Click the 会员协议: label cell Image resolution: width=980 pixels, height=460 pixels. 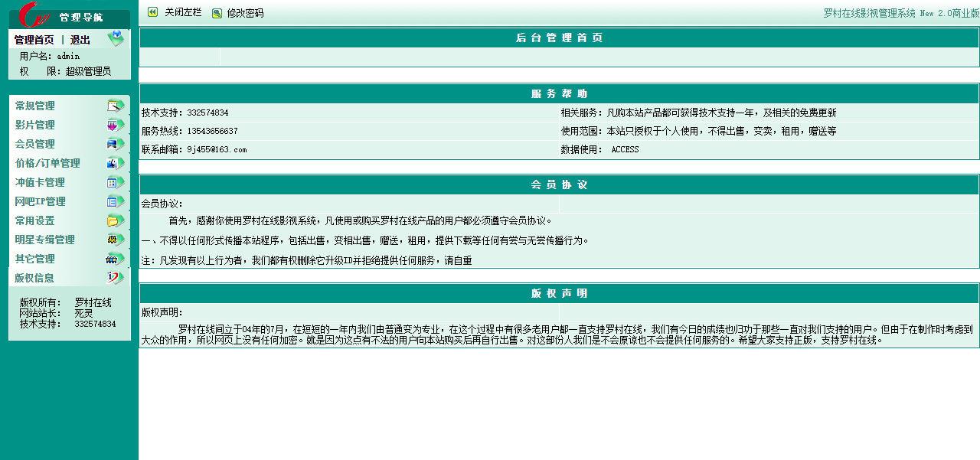pos(350,204)
